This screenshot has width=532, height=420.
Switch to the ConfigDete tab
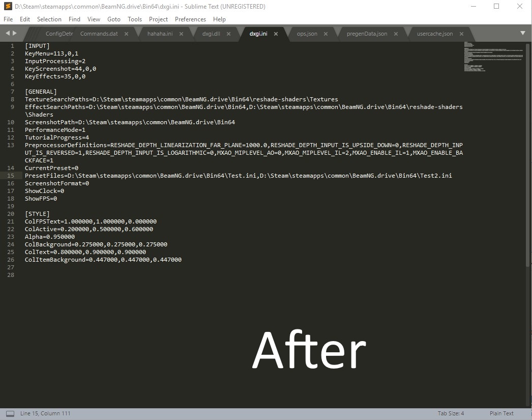pos(59,34)
